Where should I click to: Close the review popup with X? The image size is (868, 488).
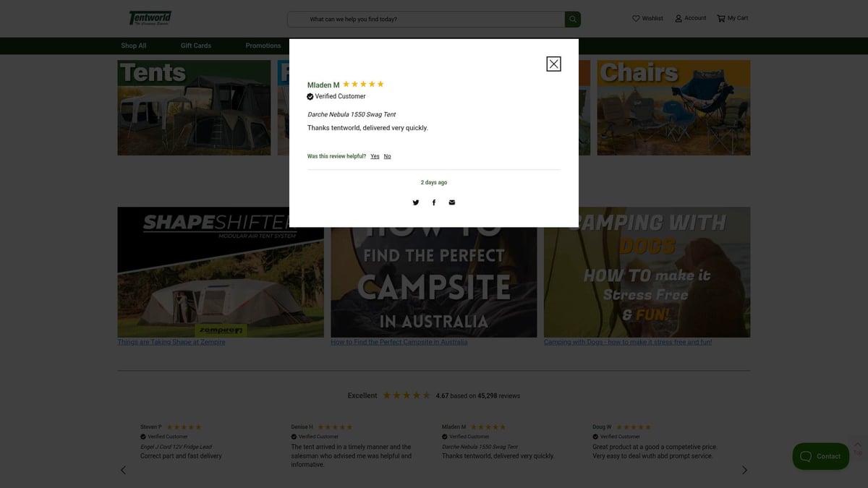point(553,64)
